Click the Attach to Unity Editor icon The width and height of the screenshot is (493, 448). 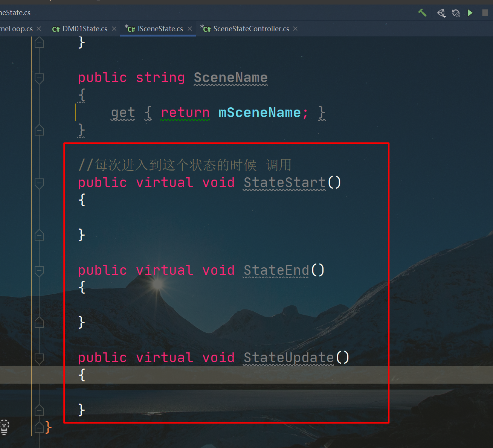tap(441, 13)
